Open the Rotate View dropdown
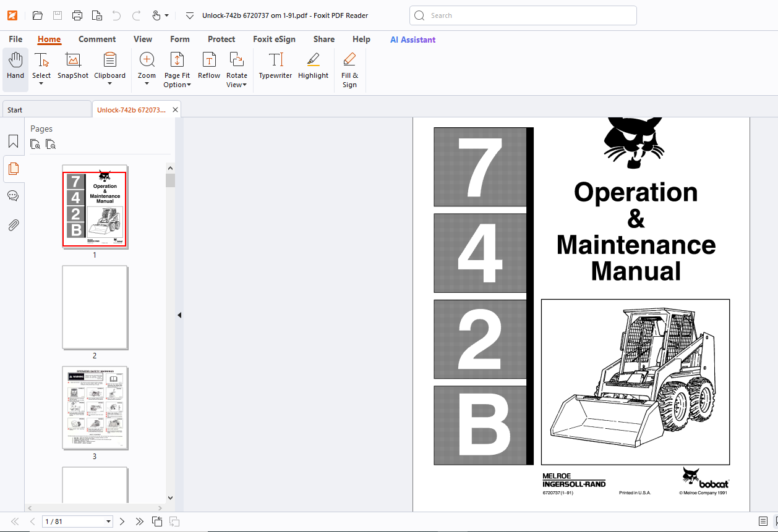 tap(236, 70)
